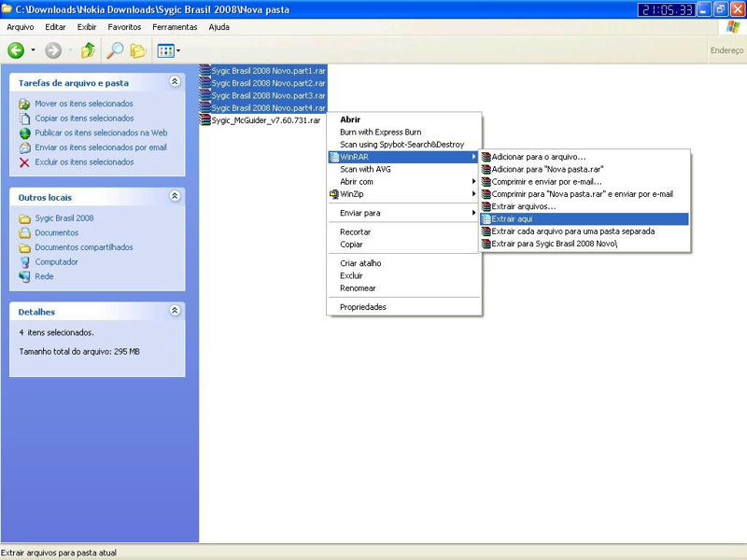Expand Enviar para submenu arrow
Screen dimensions: 747x560
473,213
